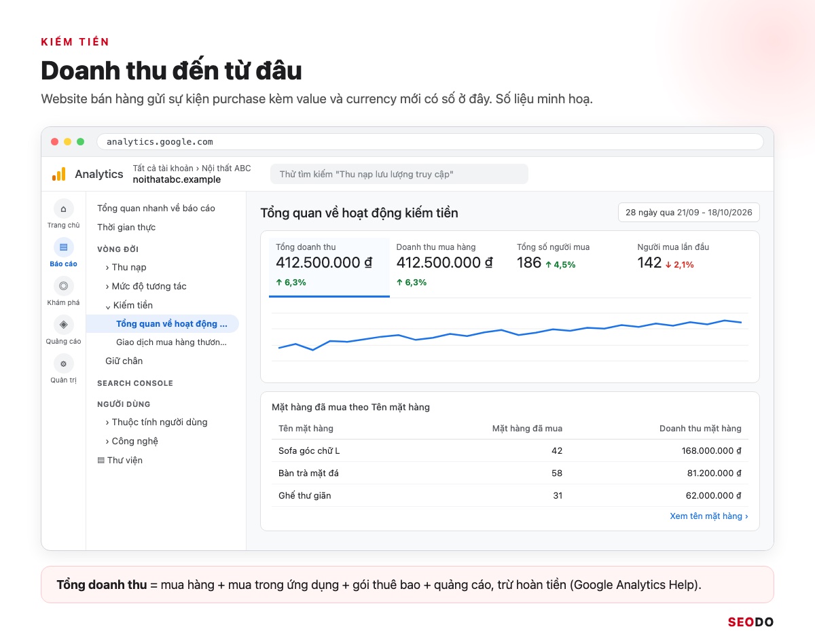Click the Sofa góc chữ L row
815x644 pixels.
pos(510,450)
